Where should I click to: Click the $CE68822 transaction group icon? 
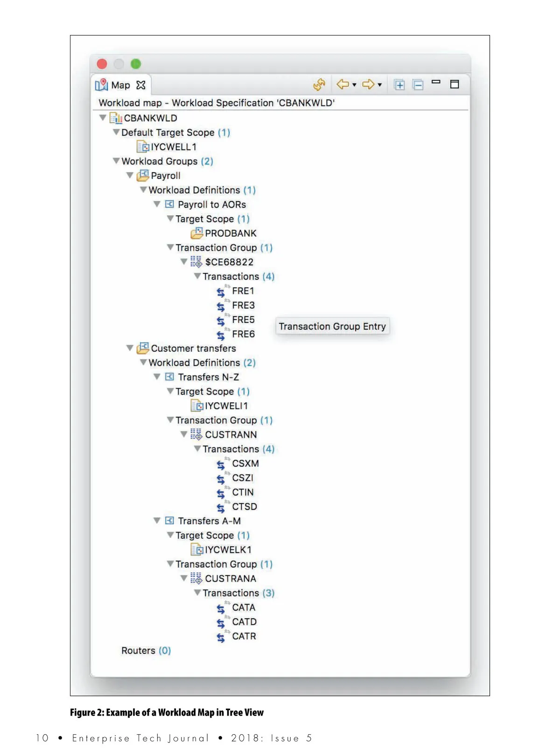coord(196,262)
